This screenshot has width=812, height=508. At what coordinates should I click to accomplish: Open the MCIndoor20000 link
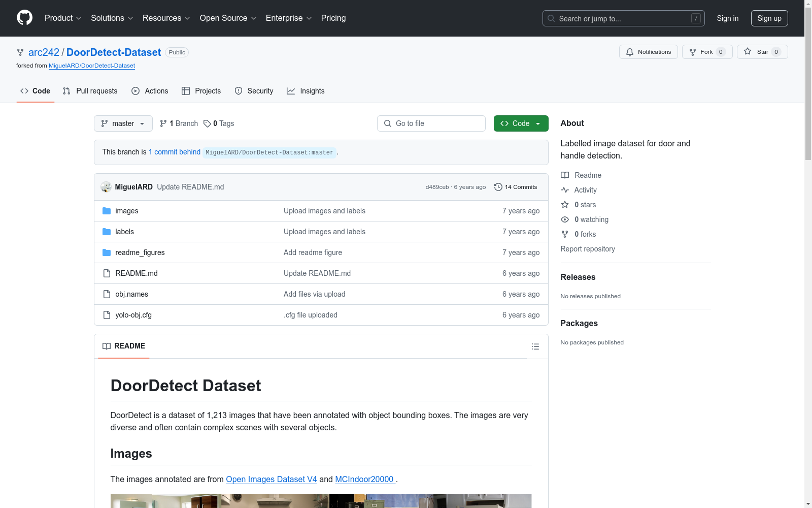click(x=365, y=479)
